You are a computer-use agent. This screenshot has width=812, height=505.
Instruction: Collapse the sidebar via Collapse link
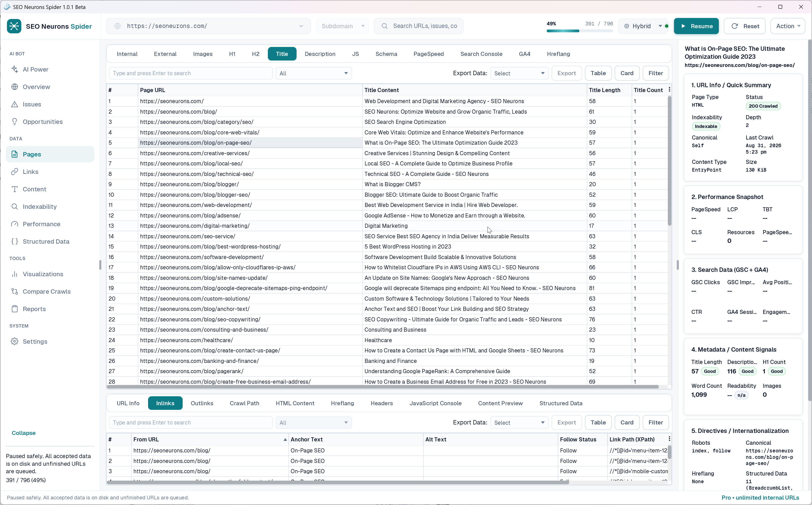pos(23,433)
